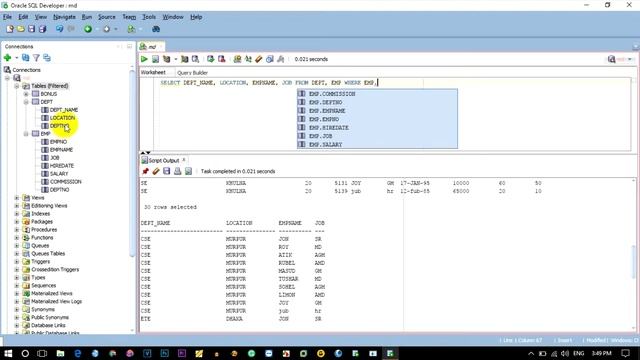This screenshot has width=640, height=360.
Task: Switch to the Query Builder tab
Action: point(192,73)
